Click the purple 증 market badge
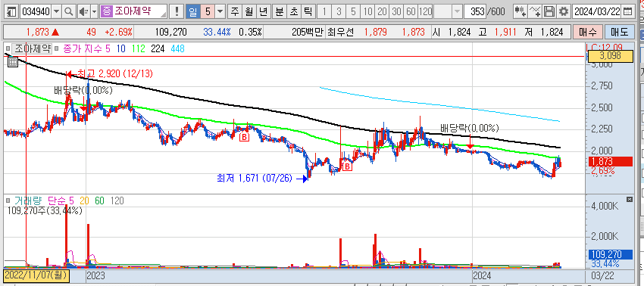The image size is (644, 286). point(106,11)
